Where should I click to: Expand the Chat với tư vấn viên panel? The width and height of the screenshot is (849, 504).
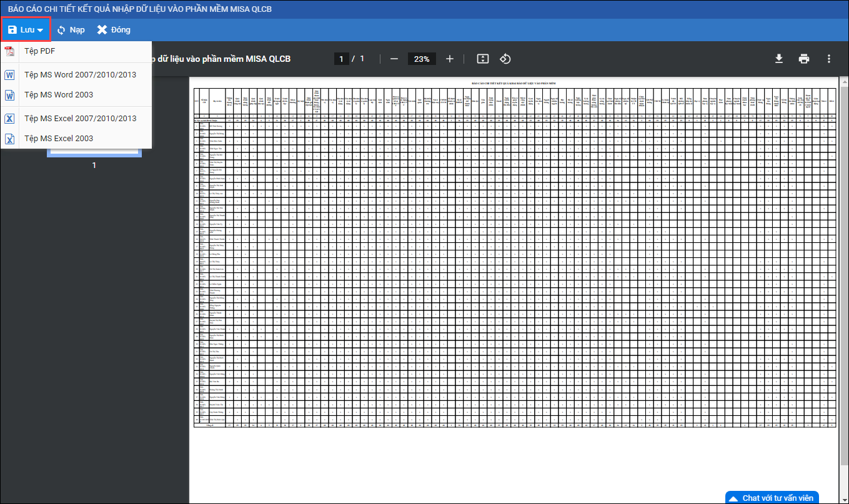coord(772,498)
